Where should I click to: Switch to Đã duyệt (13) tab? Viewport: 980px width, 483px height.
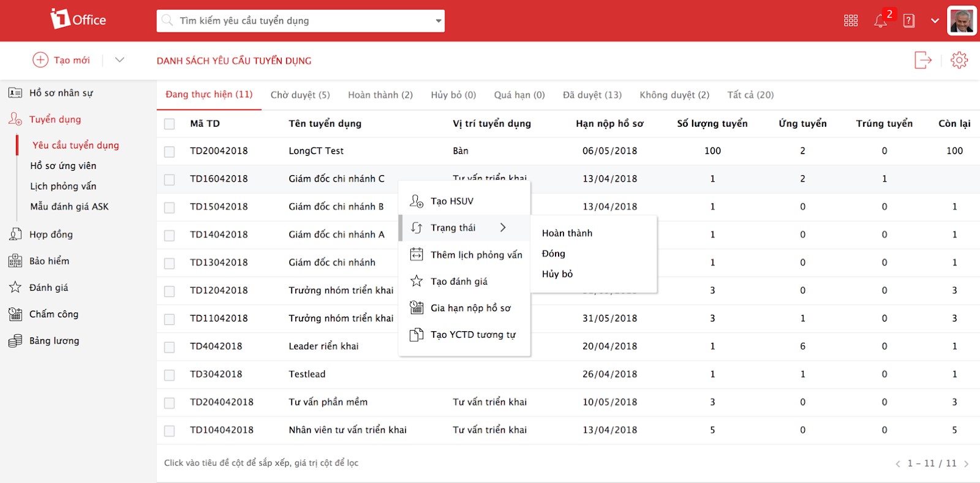tap(592, 95)
